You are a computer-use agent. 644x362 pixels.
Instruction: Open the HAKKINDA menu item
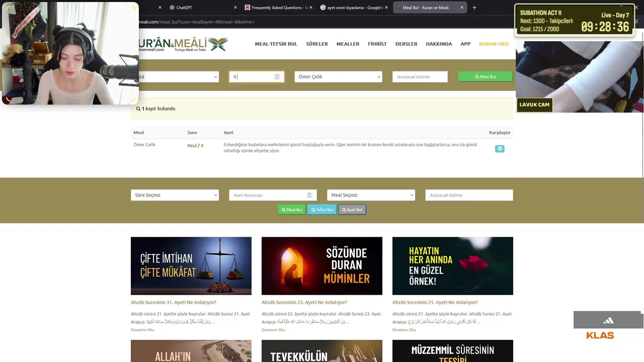click(439, 44)
